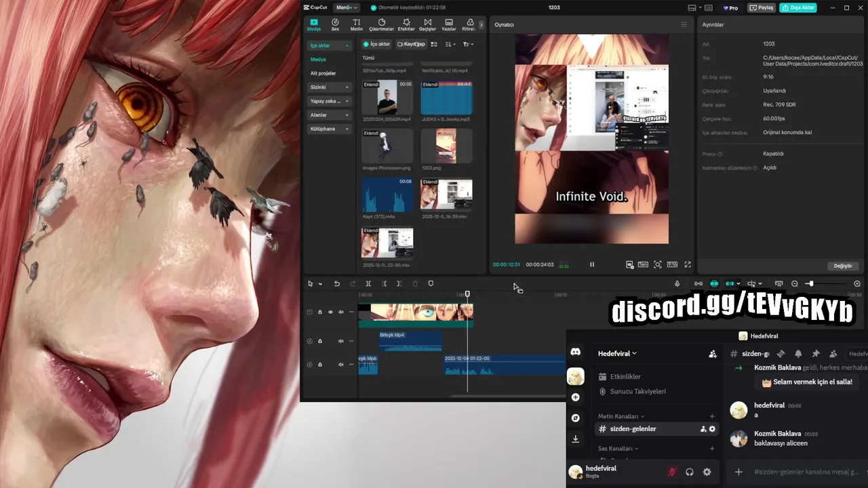Viewport: 868px width, 488px height.
Task: Open the Çıkartmalar stickers tab
Action: pos(381,25)
